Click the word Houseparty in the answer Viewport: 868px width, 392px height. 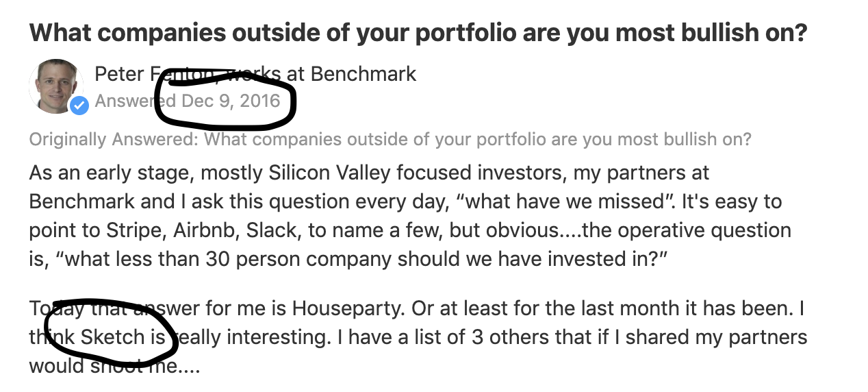[x=344, y=308]
